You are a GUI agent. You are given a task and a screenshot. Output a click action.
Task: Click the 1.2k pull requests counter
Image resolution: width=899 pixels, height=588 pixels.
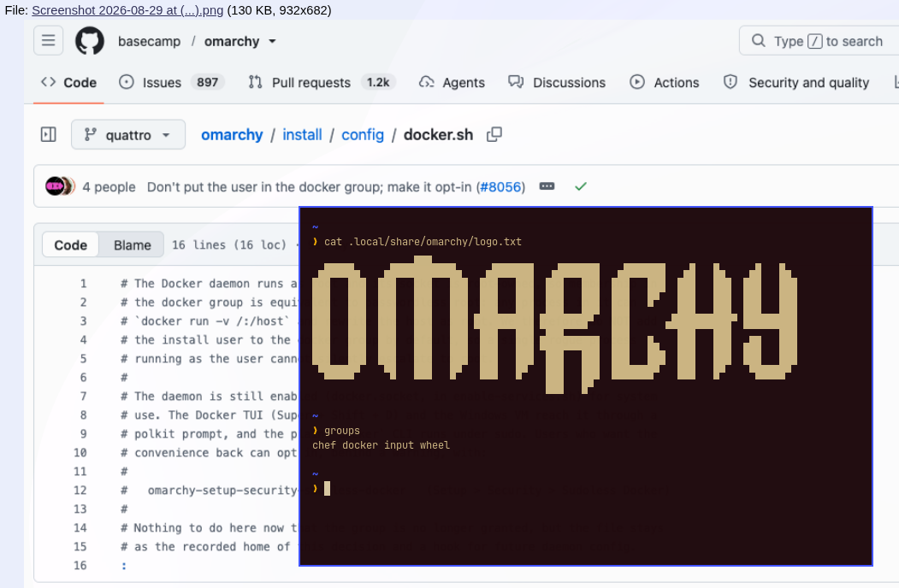tap(378, 83)
